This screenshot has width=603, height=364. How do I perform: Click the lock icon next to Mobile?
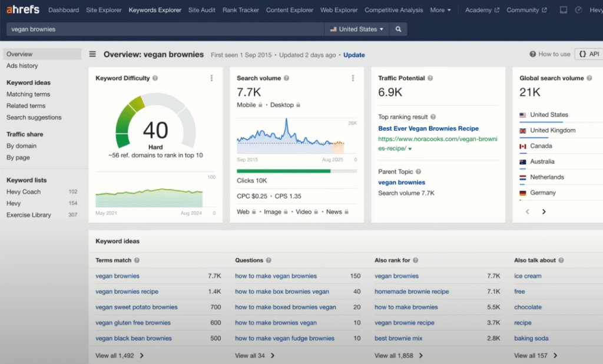(260, 105)
